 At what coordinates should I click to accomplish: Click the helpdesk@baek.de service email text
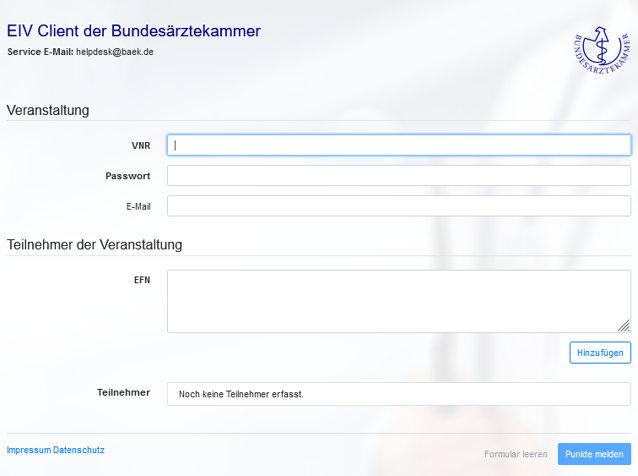pos(115,52)
